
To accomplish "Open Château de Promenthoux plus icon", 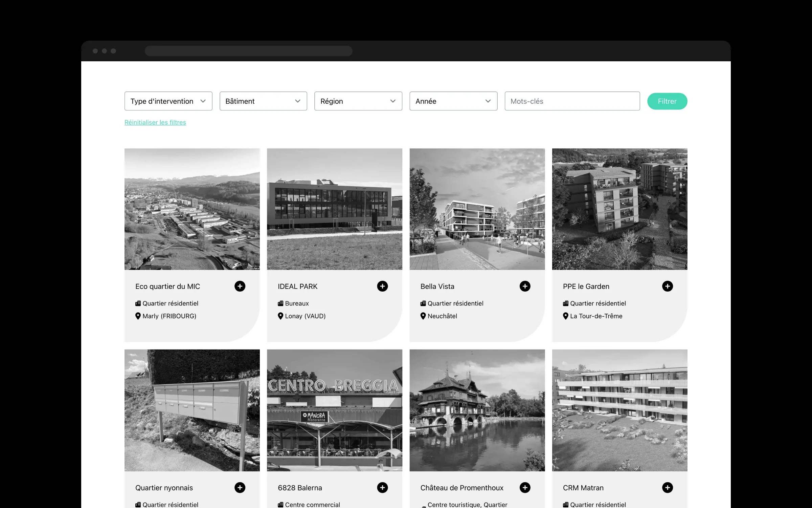I will point(525,488).
